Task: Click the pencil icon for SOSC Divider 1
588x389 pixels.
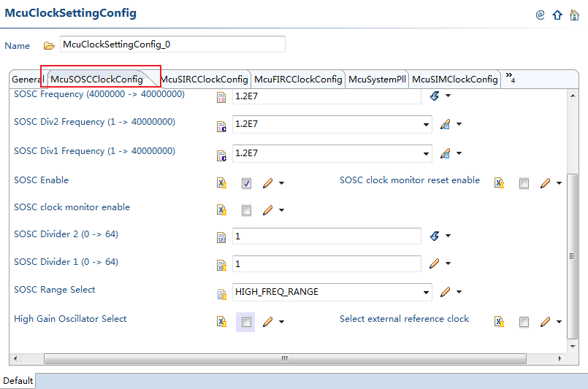Action: (x=435, y=263)
